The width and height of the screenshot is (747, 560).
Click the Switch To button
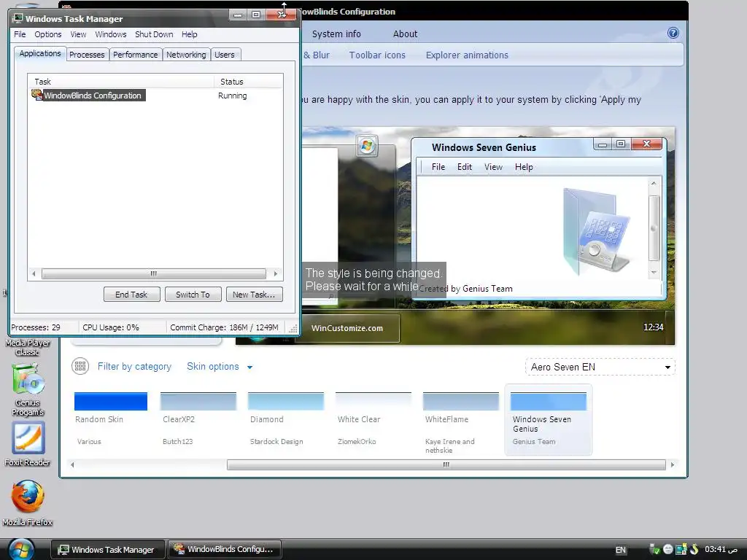click(193, 295)
